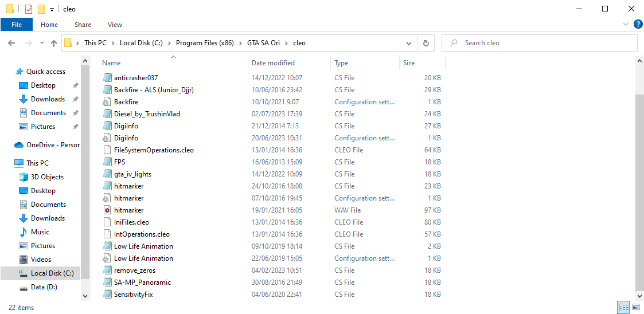Click the Diesel_by_TrushinVlad file icon

(x=107, y=113)
